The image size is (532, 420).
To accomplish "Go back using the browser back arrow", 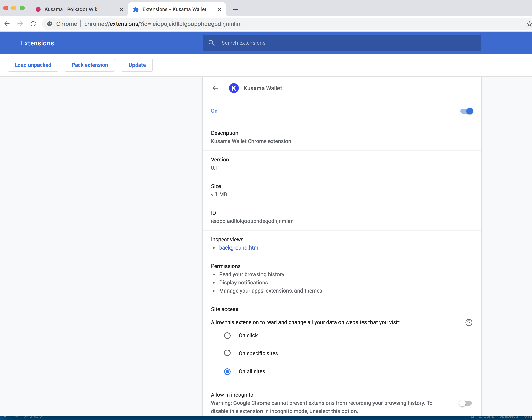I will coord(7,24).
